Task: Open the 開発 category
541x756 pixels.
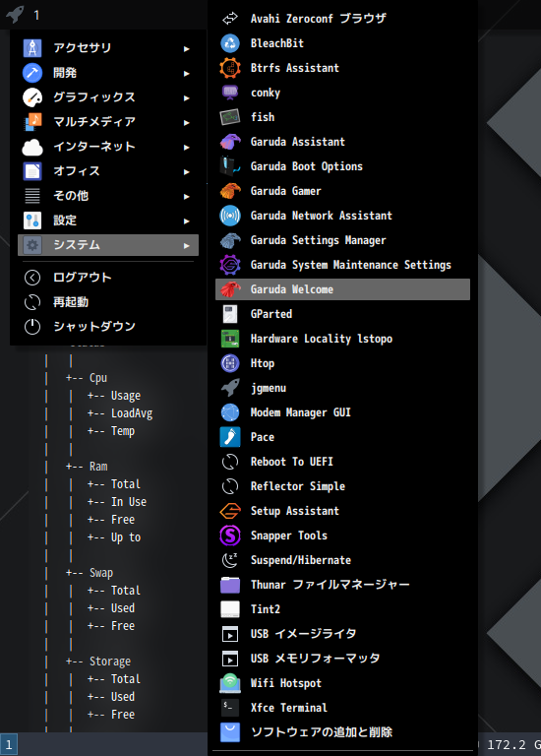Action: coord(108,72)
